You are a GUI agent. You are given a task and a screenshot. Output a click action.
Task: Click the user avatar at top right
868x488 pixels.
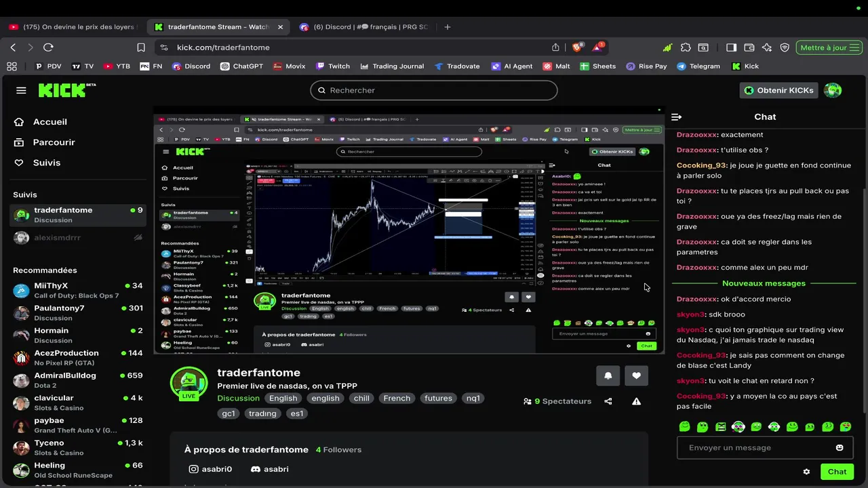[x=832, y=90]
